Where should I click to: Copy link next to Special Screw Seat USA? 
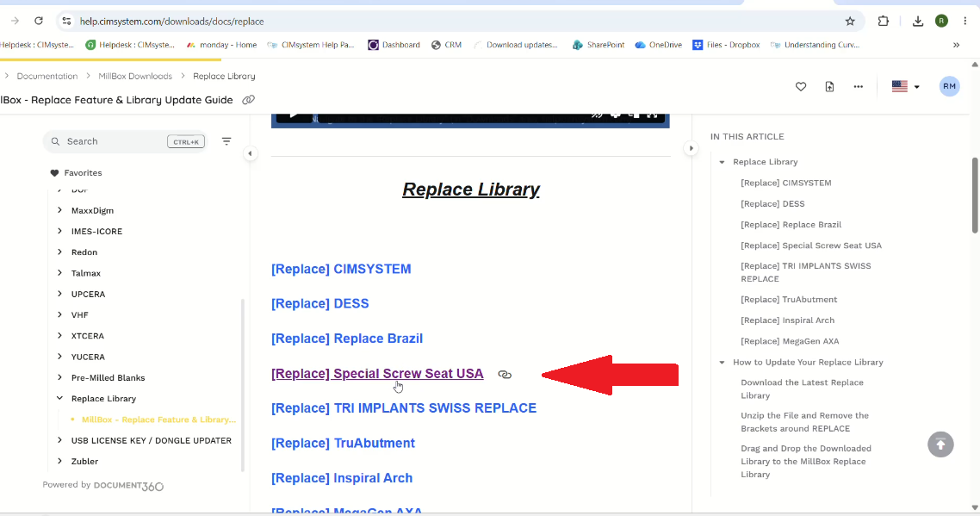click(x=505, y=375)
